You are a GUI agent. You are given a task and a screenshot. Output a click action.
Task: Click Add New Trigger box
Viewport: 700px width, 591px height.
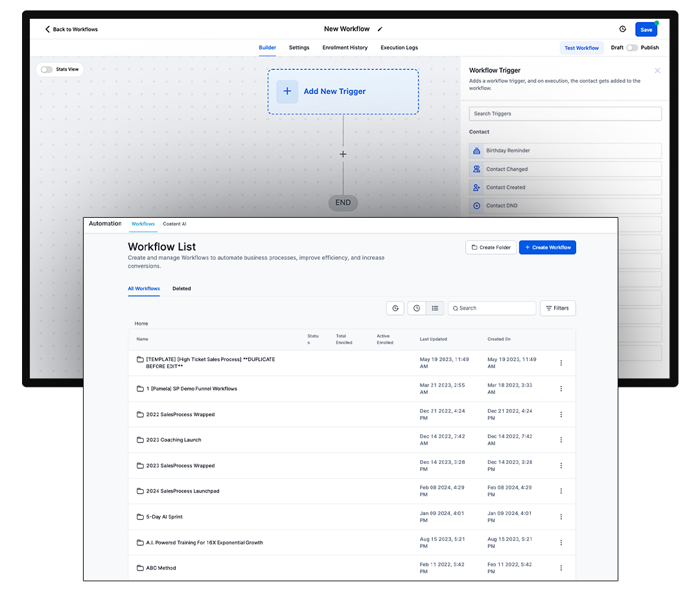(x=343, y=91)
